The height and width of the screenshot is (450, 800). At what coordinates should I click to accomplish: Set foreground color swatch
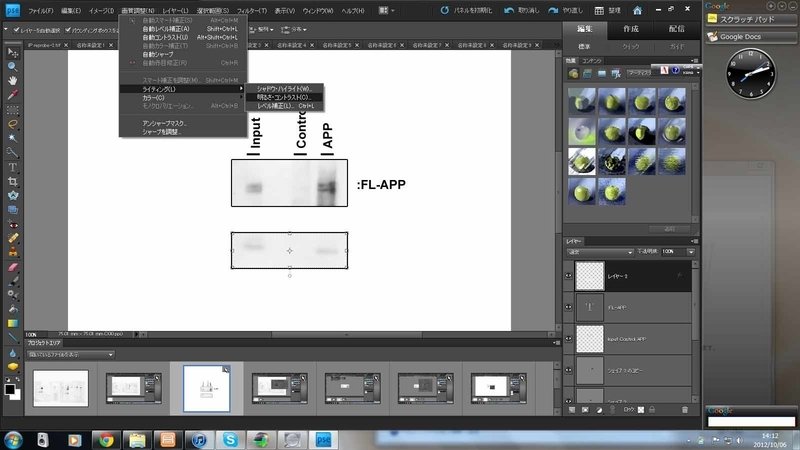point(9,389)
